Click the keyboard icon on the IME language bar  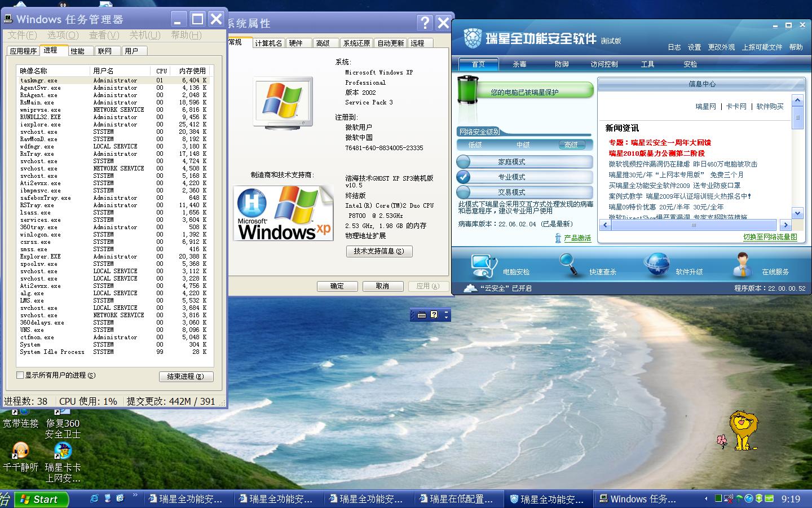[x=422, y=315]
